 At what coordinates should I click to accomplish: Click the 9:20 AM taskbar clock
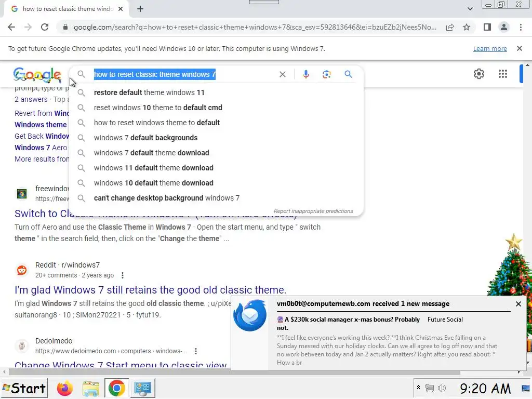pos(485,389)
